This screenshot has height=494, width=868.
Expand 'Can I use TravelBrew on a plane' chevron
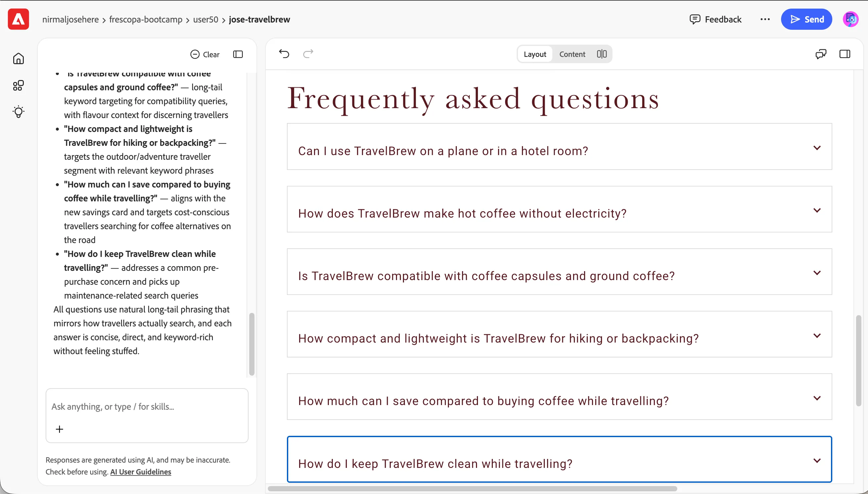click(x=817, y=148)
